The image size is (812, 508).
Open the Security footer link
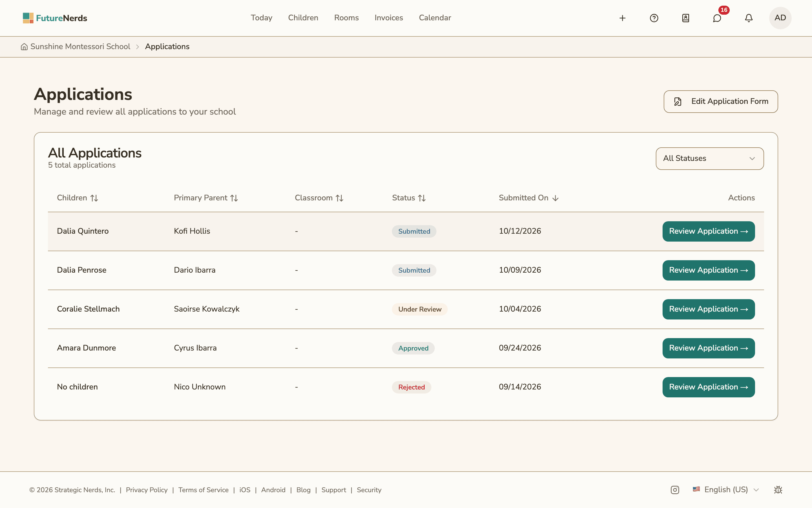[x=369, y=490]
